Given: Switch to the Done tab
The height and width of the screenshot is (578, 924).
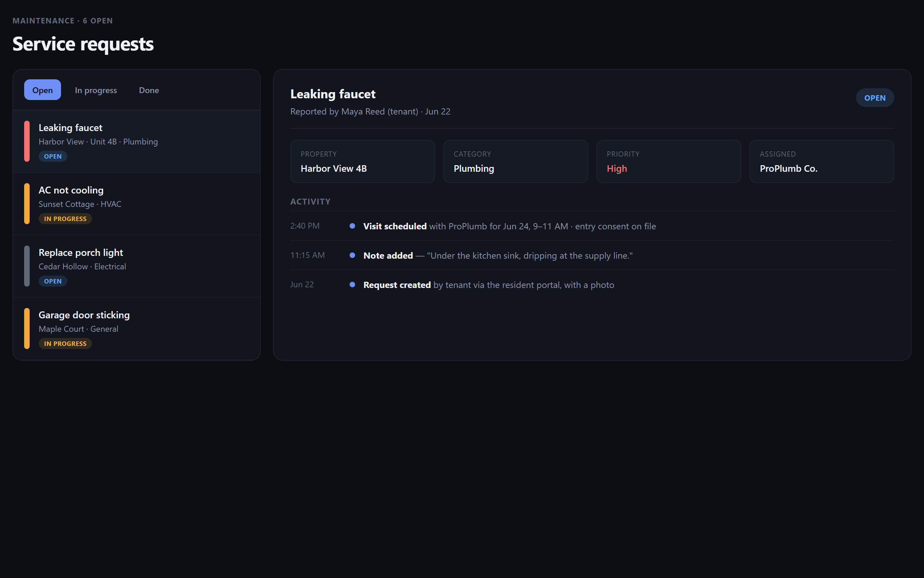Looking at the screenshot, I should (x=149, y=90).
